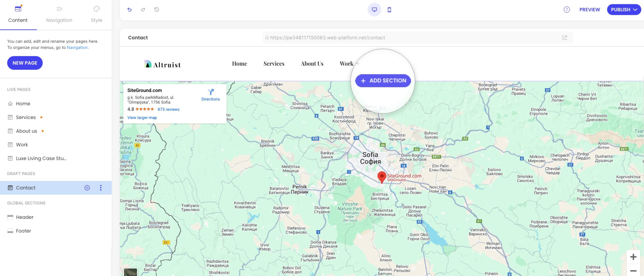Image resolution: width=644 pixels, height=276 pixels.
Task: Click the Sofia city label on the map
Action: [371, 158]
